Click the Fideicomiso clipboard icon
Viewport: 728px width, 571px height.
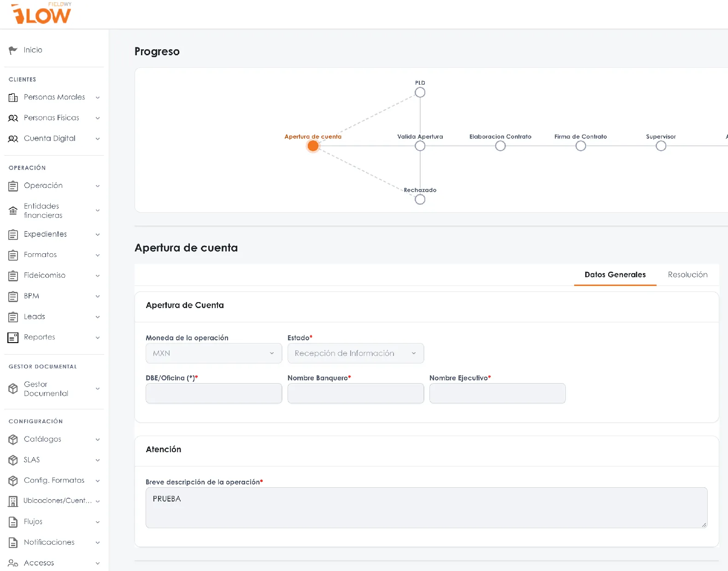13,276
